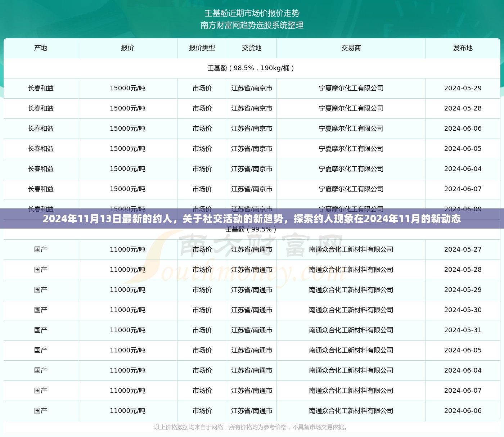
Task: Click 国产 in the 2024-05-27 row
Action: [x=41, y=249]
